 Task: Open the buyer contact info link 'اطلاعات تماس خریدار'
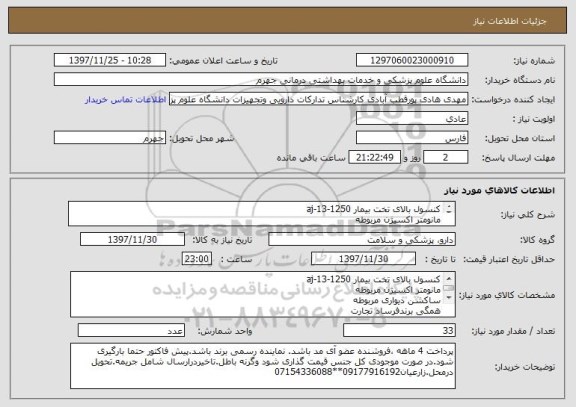[126, 100]
